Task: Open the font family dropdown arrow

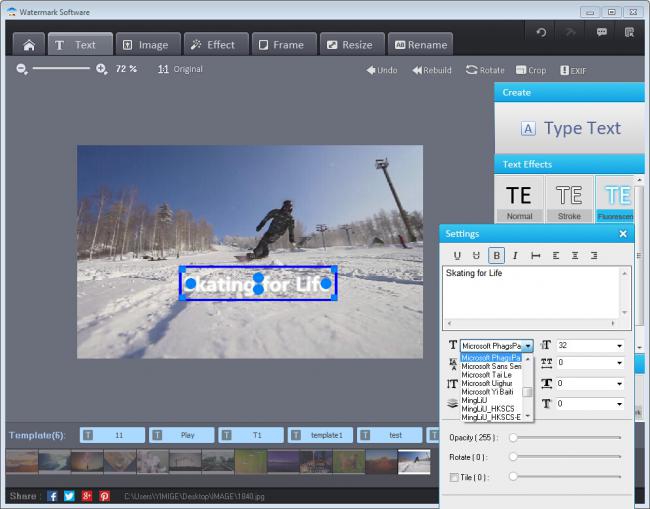Action: [528, 346]
